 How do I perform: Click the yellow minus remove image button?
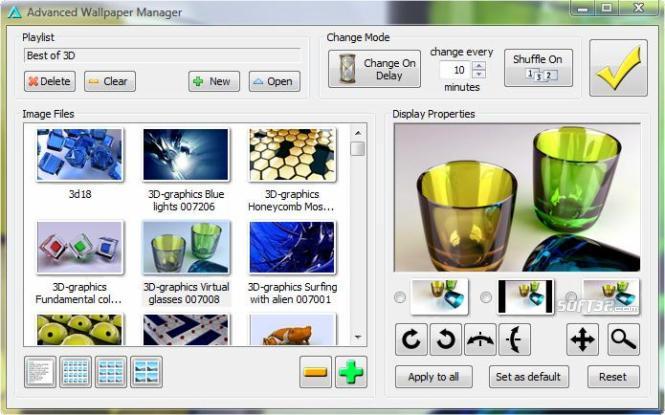pyautogui.click(x=316, y=372)
